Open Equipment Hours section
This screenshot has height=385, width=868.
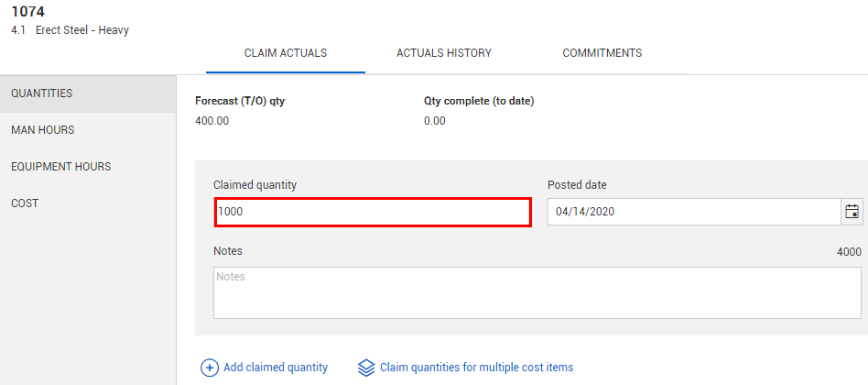pos(60,167)
